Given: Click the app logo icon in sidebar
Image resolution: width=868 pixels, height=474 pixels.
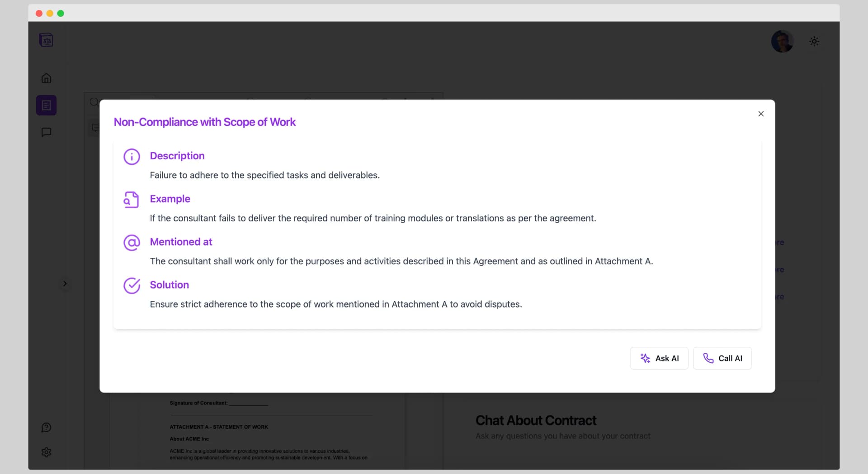Looking at the screenshot, I should 46,40.
